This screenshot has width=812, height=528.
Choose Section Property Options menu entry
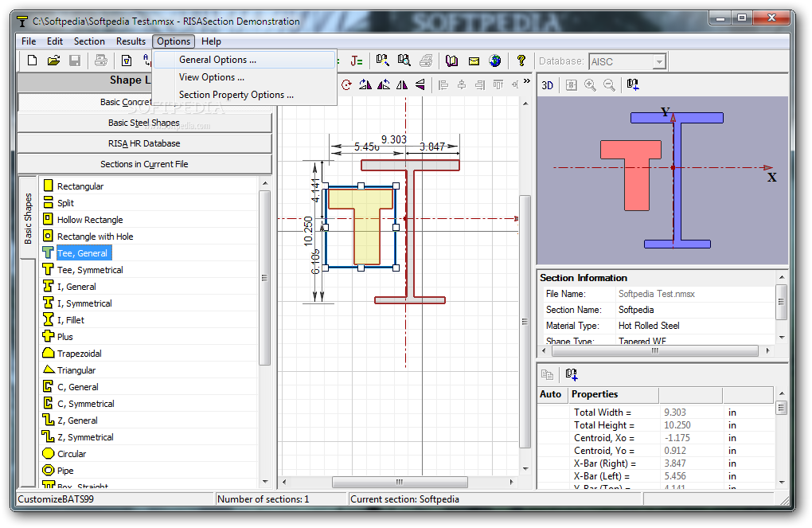244,95
